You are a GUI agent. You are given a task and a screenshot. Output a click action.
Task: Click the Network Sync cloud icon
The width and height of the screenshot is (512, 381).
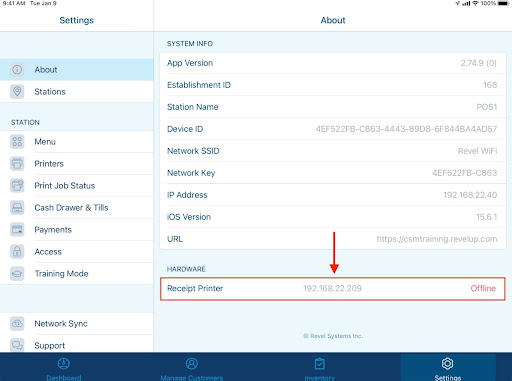(x=17, y=324)
